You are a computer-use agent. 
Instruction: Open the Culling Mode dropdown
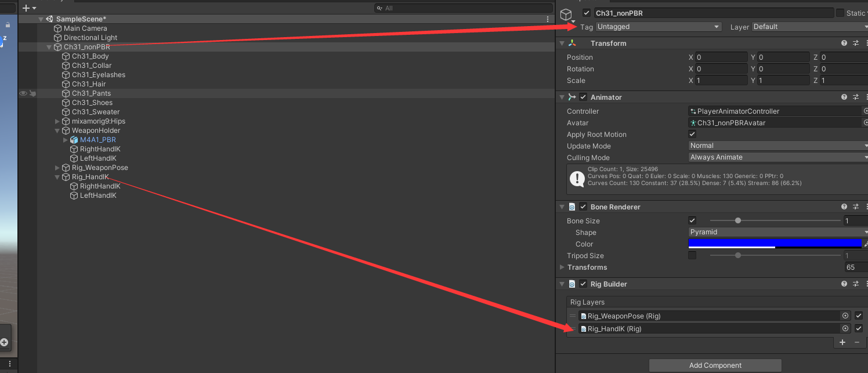coord(777,157)
